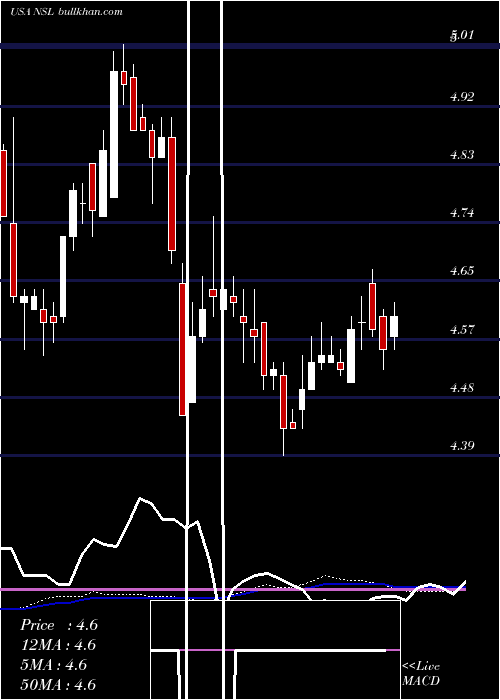Click the '12MA : 4.6' readout
This screenshot has width=500, height=700.
click(x=58, y=645)
